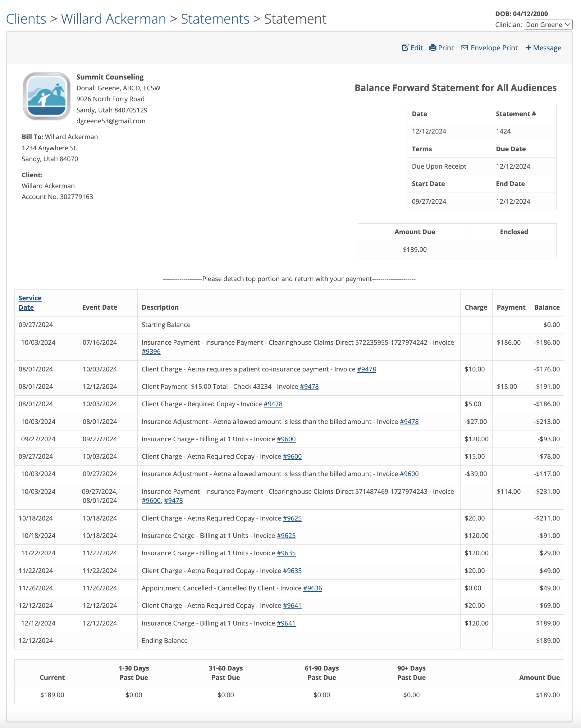The width and height of the screenshot is (581, 728).
Task: Open invoice #9636 for cancelled appointment
Action: (313, 588)
